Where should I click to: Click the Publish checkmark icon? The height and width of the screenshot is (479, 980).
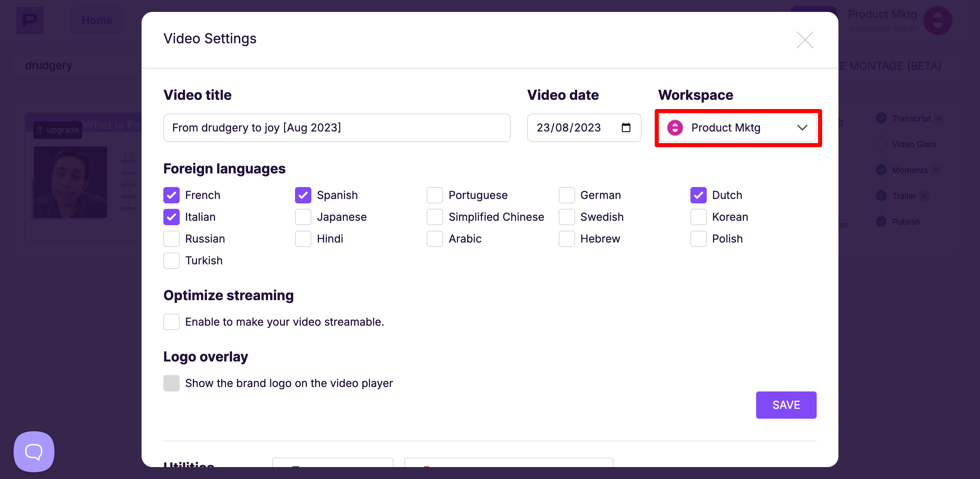[x=881, y=221]
